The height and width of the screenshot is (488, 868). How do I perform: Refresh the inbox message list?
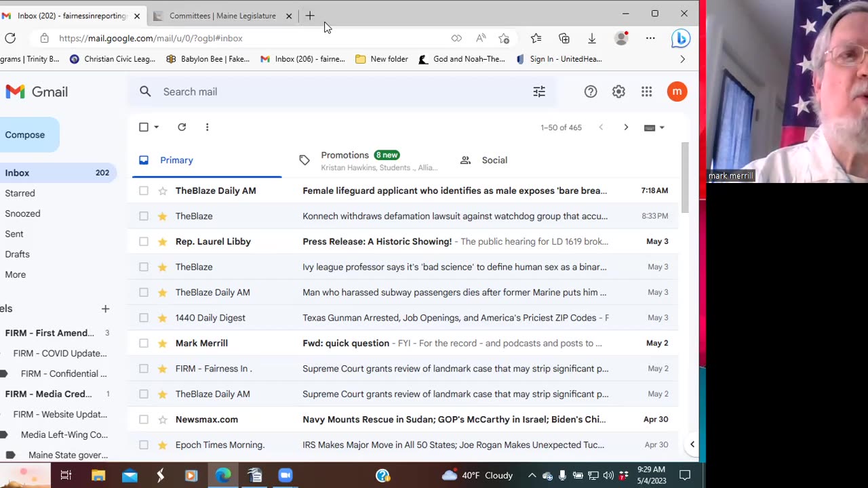[x=182, y=127]
